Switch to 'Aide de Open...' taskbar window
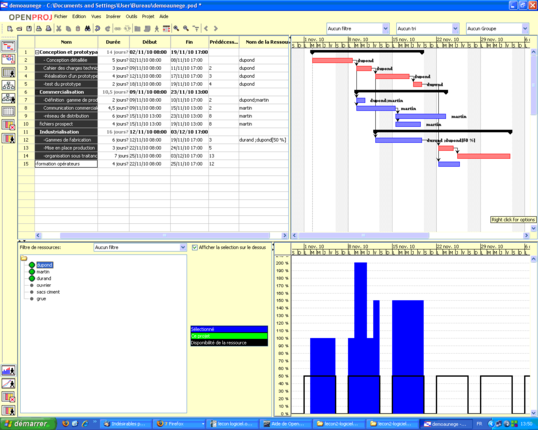 285,424
